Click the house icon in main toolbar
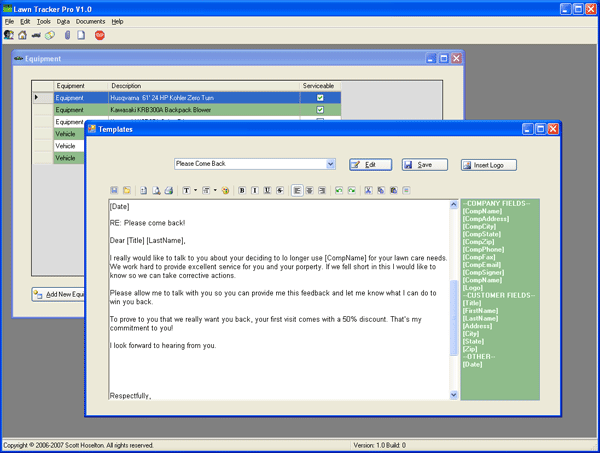600x453 pixels. [22, 35]
